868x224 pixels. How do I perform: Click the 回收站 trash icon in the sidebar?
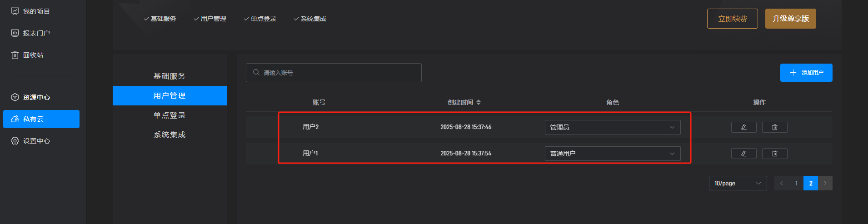[15, 55]
